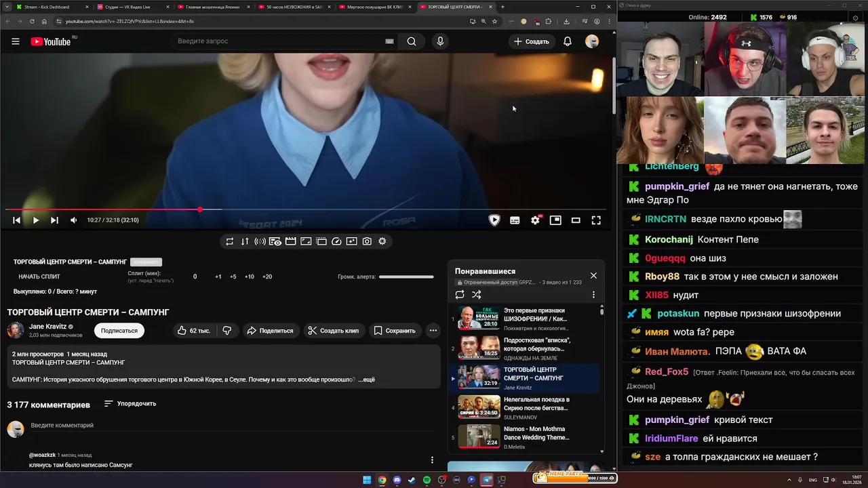Click Подписаться subscribe button

coord(119,331)
